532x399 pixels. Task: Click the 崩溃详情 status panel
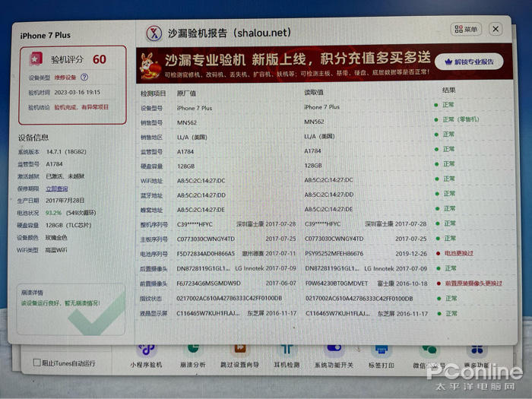point(71,309)
